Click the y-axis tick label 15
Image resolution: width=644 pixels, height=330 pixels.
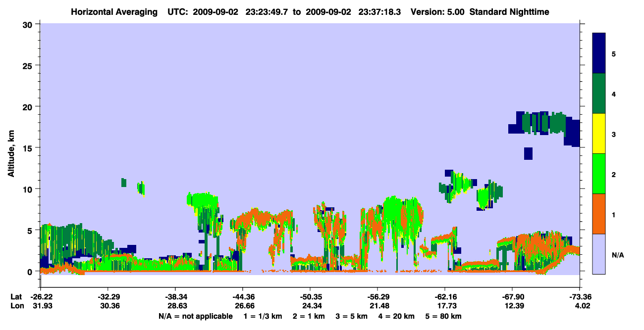click(28, 148)
